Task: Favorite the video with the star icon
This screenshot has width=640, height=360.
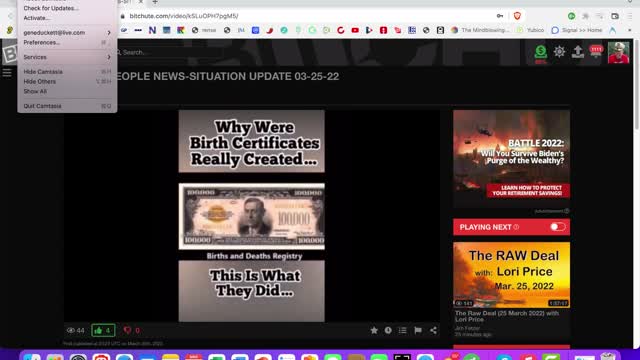Action: [374, 330]
